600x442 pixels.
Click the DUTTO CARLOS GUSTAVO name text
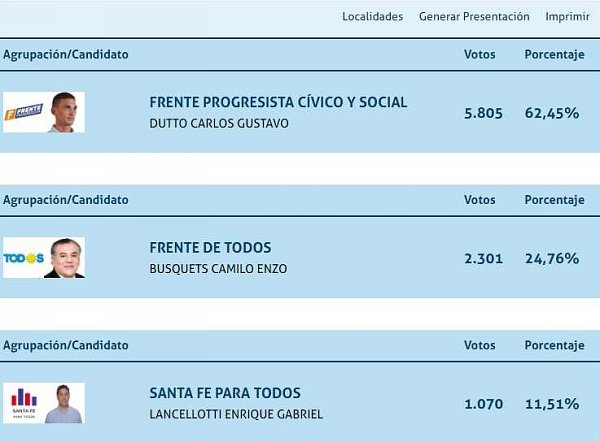pyautogui.click(x=219, y=124)
